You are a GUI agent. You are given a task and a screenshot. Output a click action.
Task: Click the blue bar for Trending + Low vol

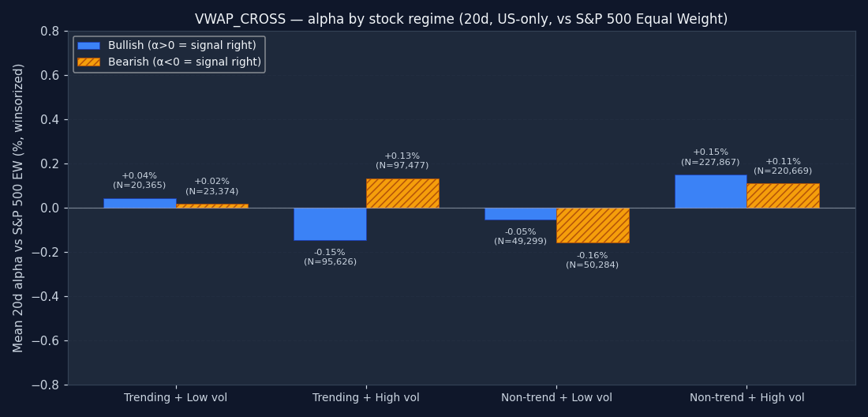140,203
